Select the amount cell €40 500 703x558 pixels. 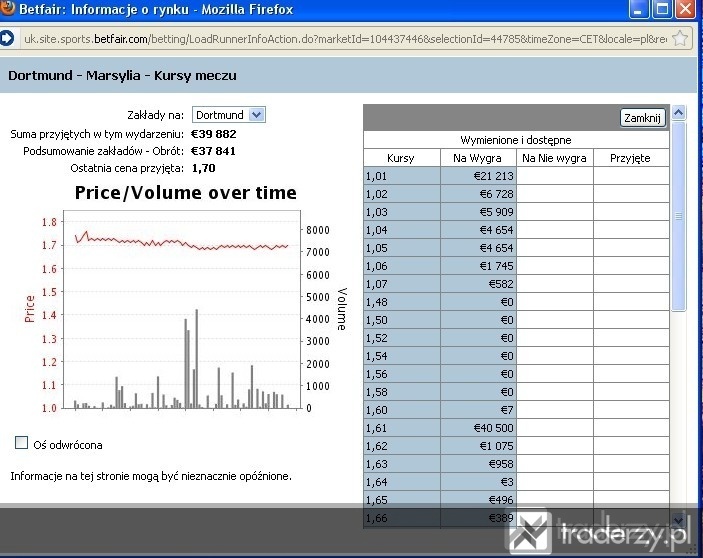coord(478,428)
